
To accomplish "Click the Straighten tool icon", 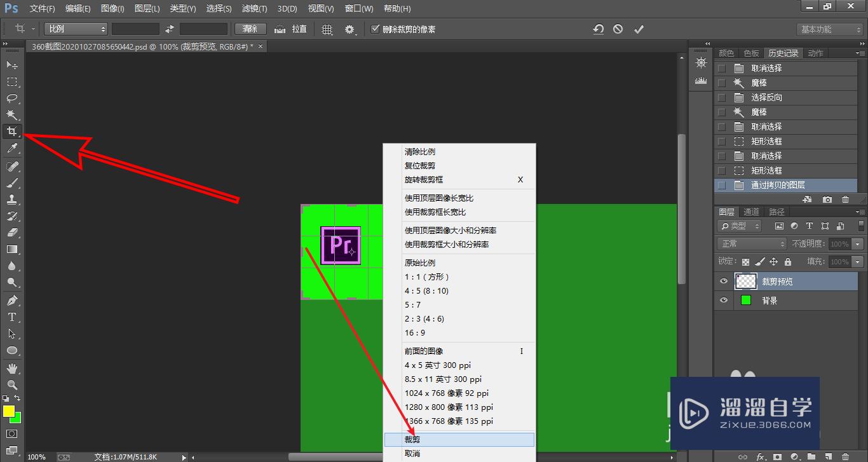I will coord(280,29).
